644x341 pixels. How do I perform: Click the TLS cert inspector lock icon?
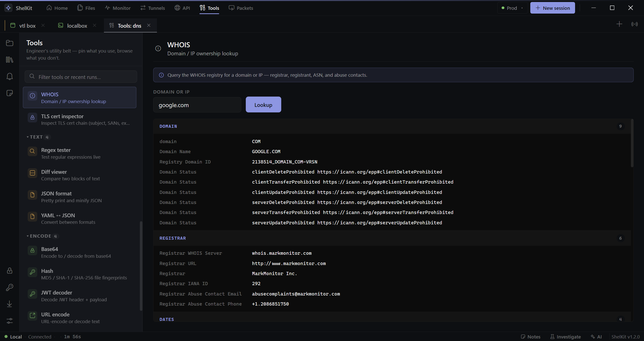[x=32, y=117]
